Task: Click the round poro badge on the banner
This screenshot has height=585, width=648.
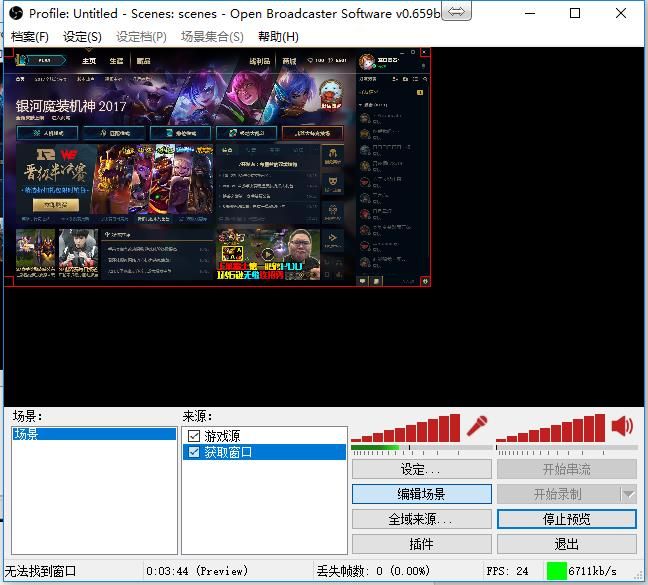Action: [x=331, y=94]
